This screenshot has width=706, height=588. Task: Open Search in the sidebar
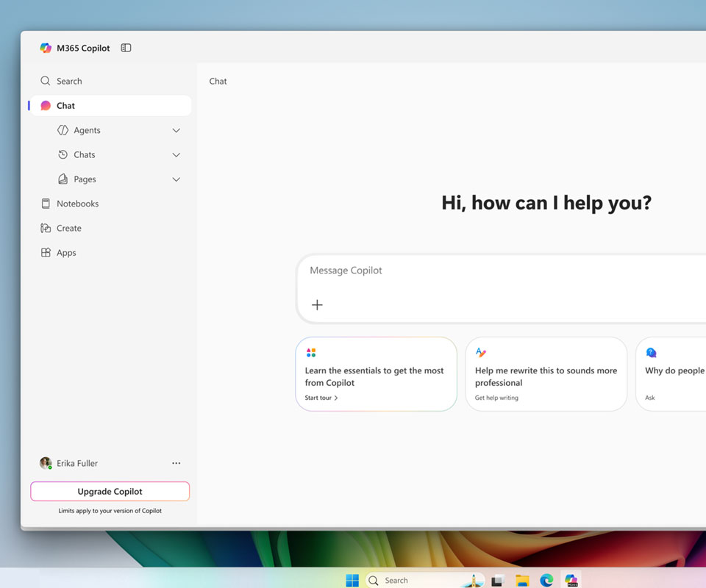coord(69,81)
